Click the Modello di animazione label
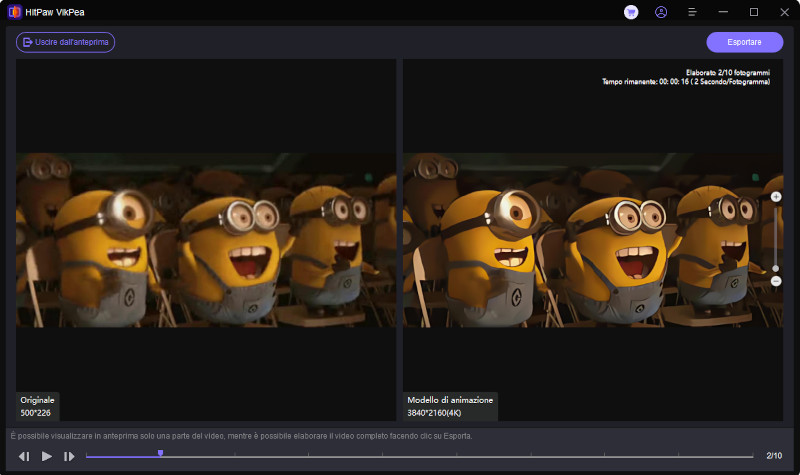 pyautogui.click(x=450, y=406)
